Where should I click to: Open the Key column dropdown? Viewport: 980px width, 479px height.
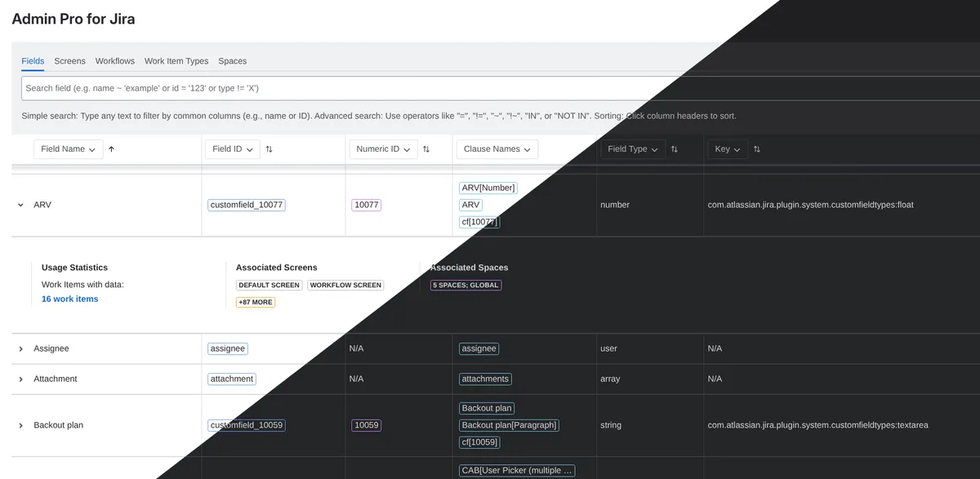click(728, 149)
